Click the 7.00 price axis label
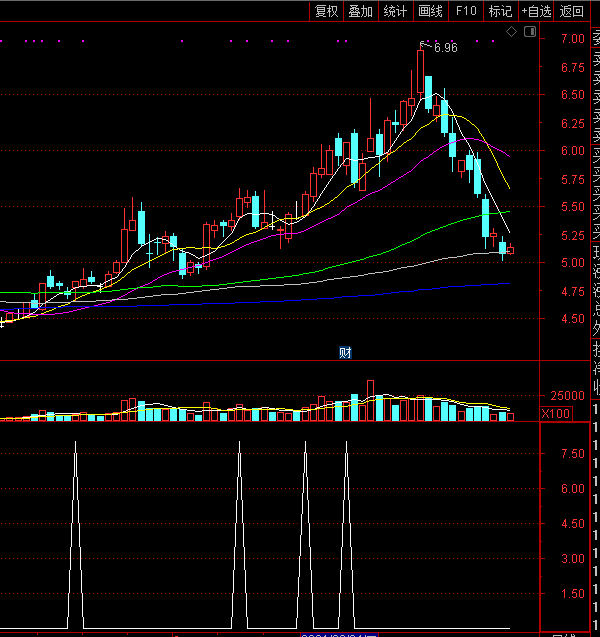The width and height of the screenshot is (600, 637). 573,39
